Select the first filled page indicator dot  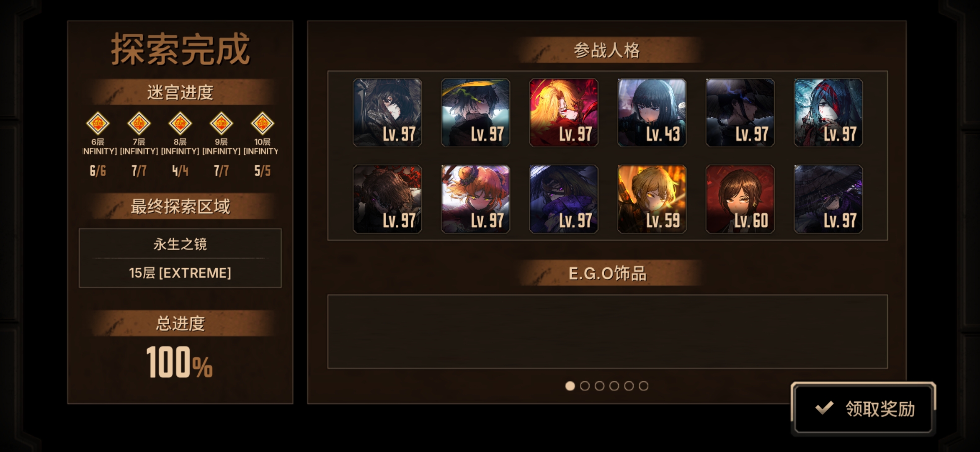tap(570, 386)
